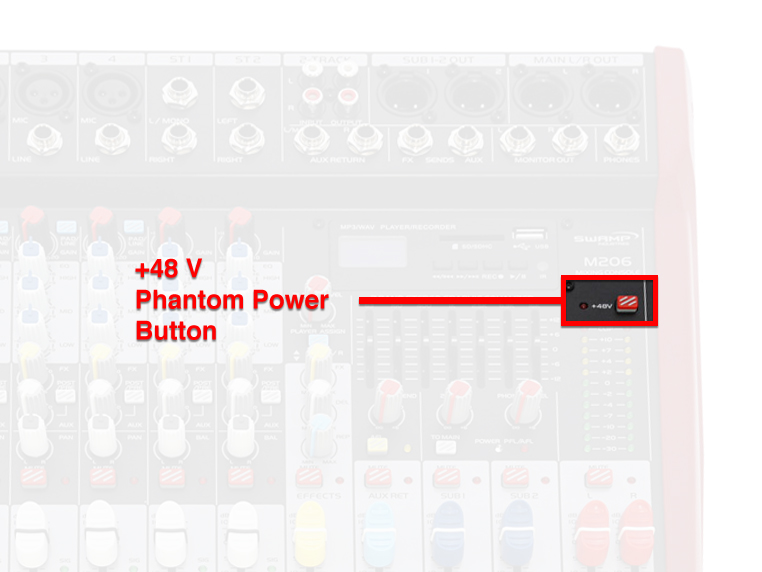Click the Phantom Power Button annotation text
Viewport: 762px width, 572px height.
coord(232,315)
